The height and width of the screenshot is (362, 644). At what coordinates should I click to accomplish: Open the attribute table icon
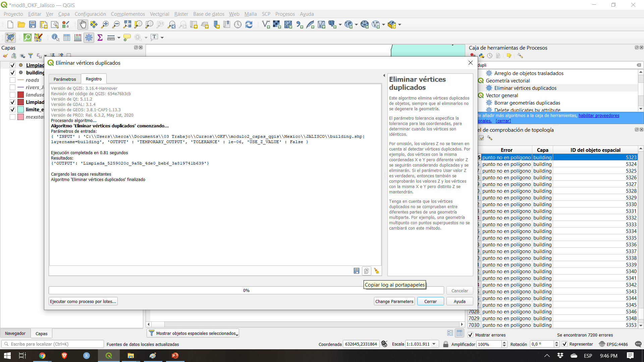(67, 38)
